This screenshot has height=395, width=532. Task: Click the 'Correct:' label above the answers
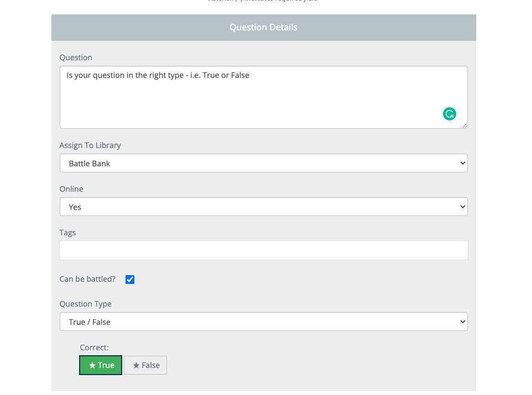95,347
